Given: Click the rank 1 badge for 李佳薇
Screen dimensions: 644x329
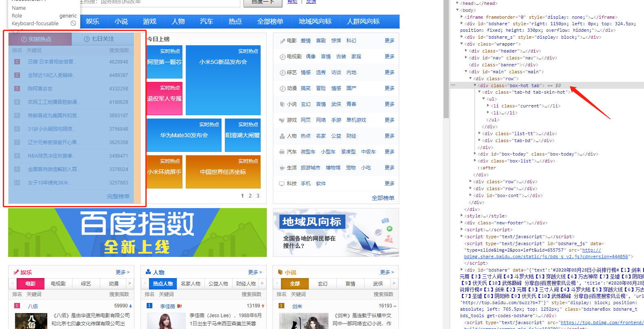Looking at the screenshot, I should click(x=149, y=305).
